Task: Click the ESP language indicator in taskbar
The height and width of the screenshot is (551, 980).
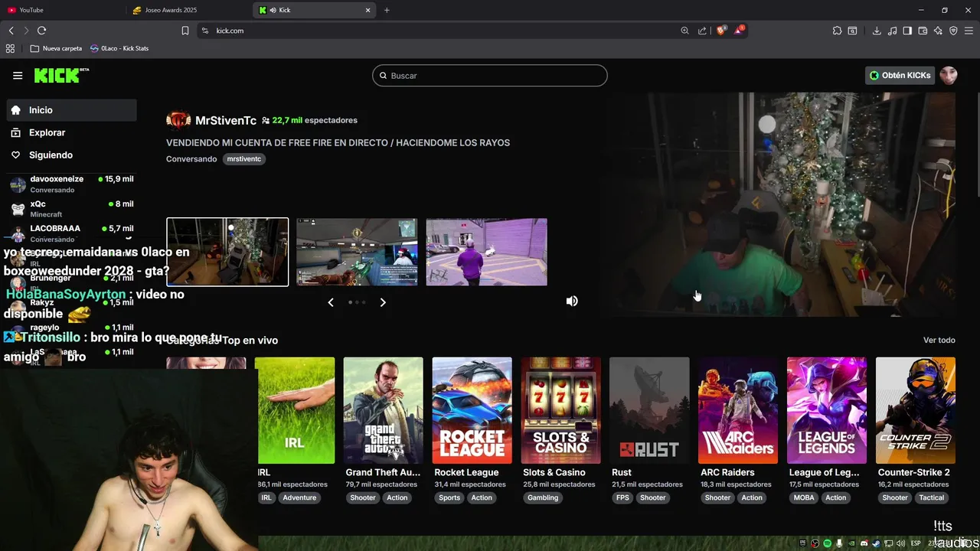Action: [916, 543]
